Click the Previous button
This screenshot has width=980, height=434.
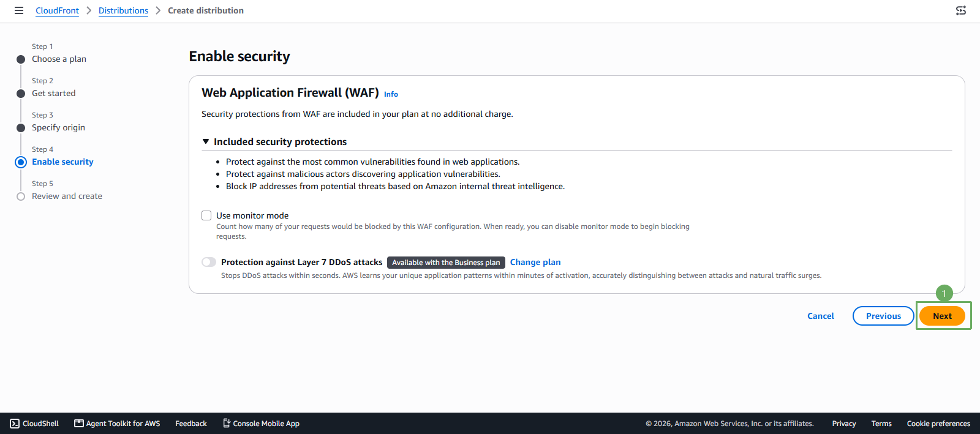(x=883, y=316)
